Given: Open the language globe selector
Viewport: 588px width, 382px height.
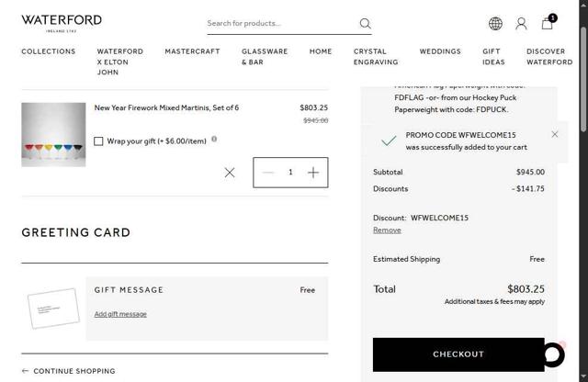Looking at the screenshot, I should (x=495, y=24).
